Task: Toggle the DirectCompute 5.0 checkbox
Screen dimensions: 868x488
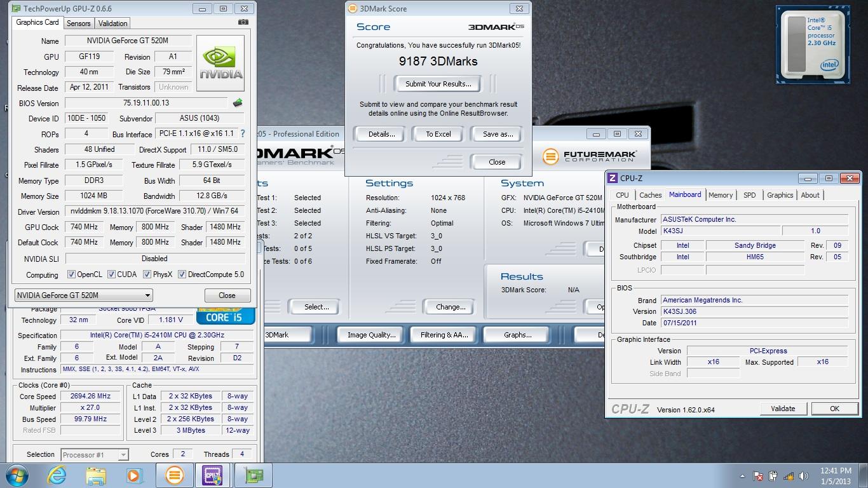Action: click(182, 274)
